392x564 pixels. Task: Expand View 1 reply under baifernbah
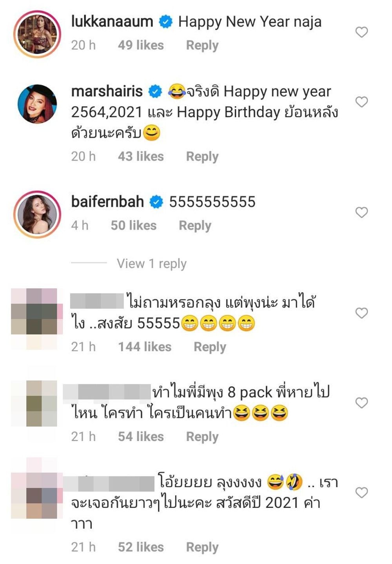tap(152, 263)
